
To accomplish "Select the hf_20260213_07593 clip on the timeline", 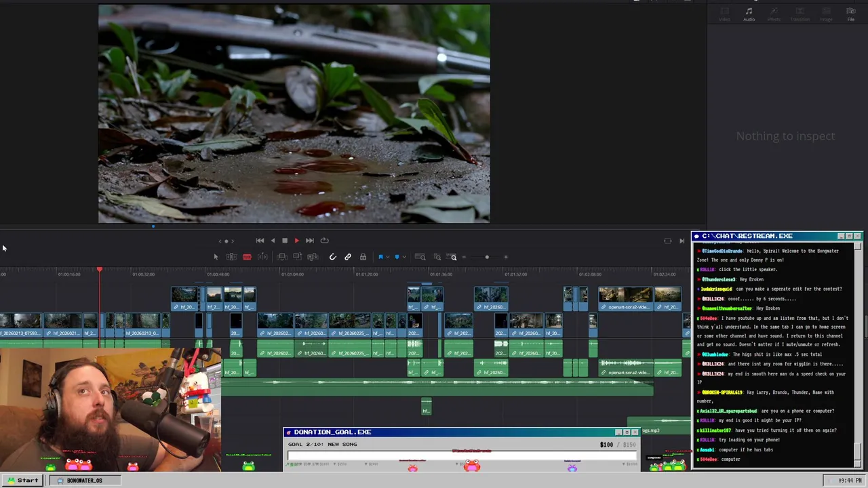I will point(21,325).
